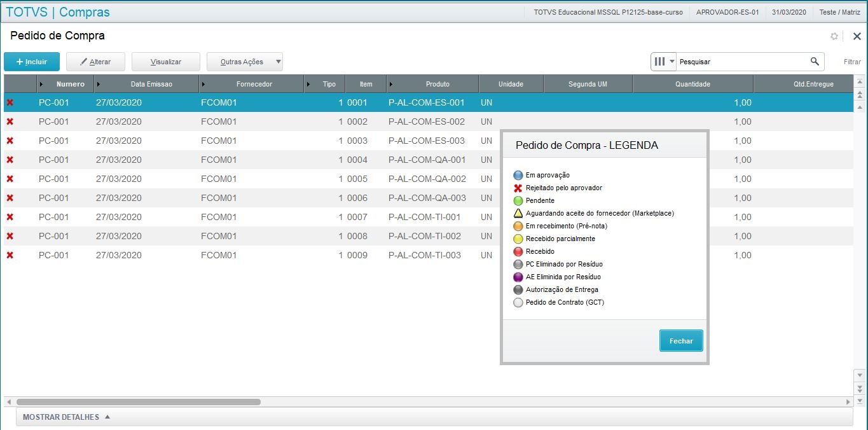
Task: Select product cell P-AL-COM-TI-003
Action: coord(432,255)
